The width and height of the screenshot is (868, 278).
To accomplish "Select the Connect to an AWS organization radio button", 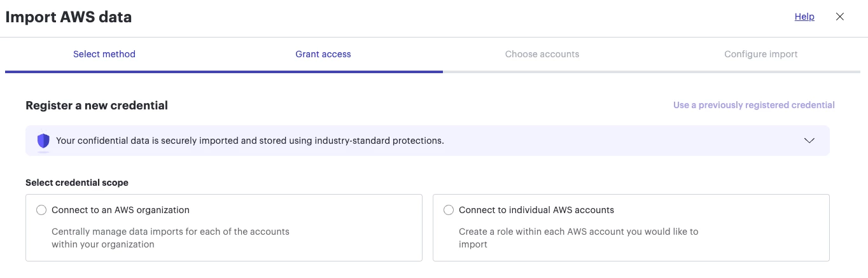I will point(41,210).
